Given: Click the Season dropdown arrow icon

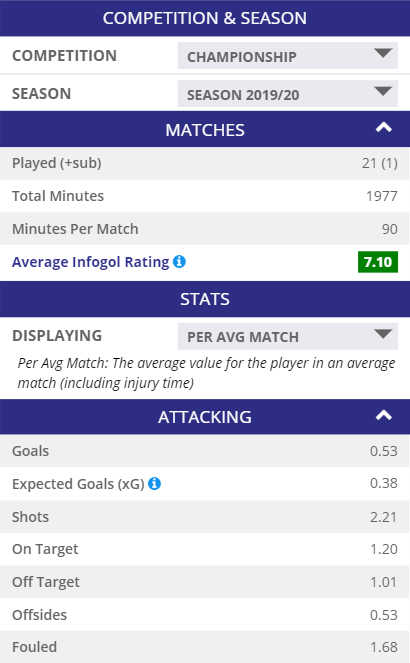Looking at the screenshot, I should (x=383, y=91).
